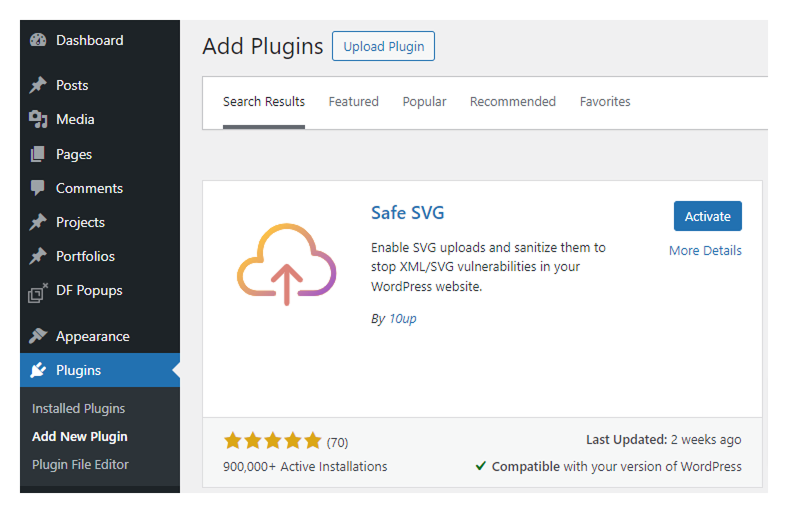The image size is (788, 513).
Task: Click the Pages document icon
Action: [x=38, y=154]
